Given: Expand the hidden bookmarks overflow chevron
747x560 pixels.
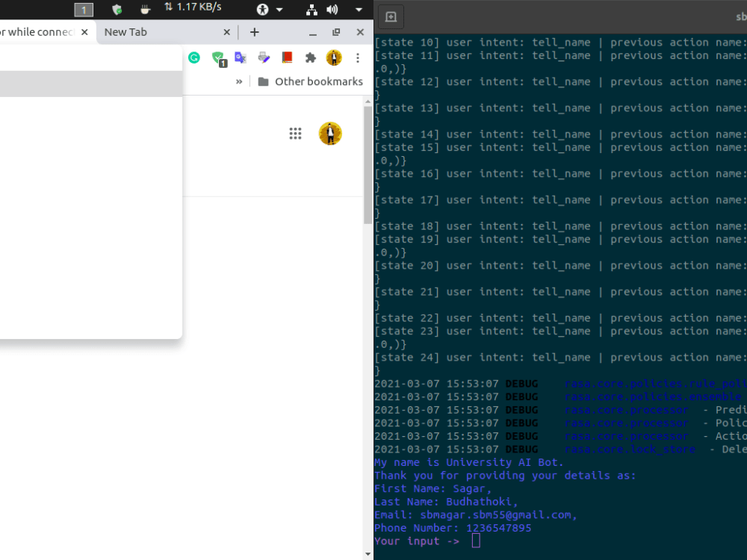Looking at the screenshot, I should click(x=239, y=81).
